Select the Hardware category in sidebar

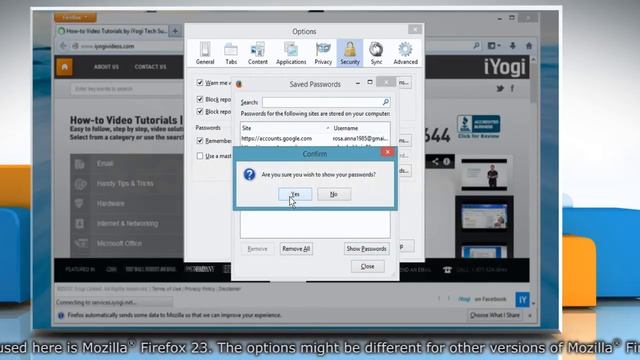click(111, 204)
